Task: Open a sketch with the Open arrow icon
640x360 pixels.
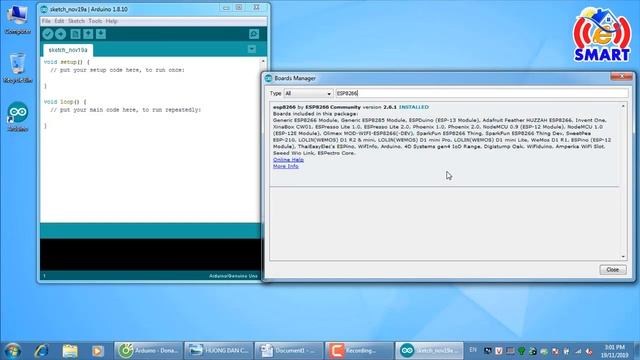Action: 88,34
